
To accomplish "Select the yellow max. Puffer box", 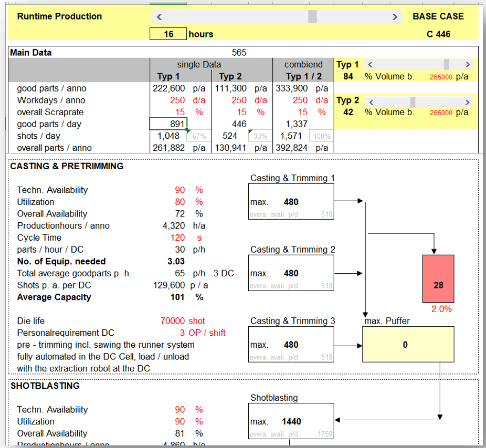I will click(x=408, y=344).
